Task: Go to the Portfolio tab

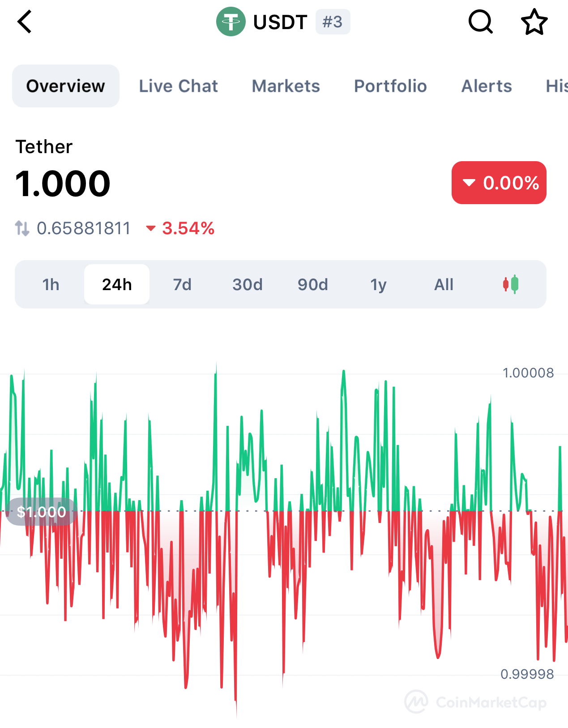Action: (390, 86)
